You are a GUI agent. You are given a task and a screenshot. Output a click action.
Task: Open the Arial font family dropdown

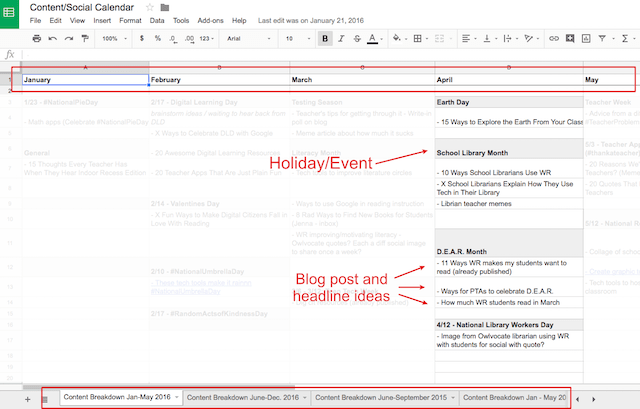[x=245, y=39]
